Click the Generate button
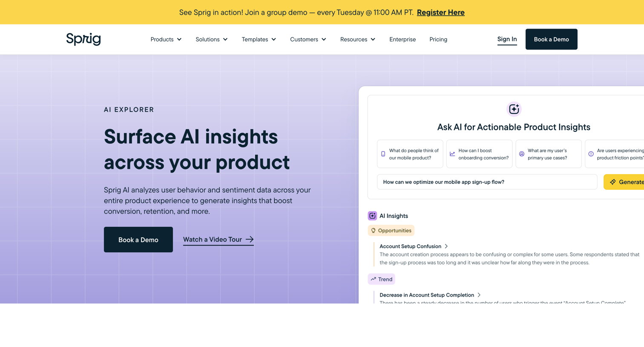Screen dimensions: 644x347 pyautogui.click(x=624, y=182)
